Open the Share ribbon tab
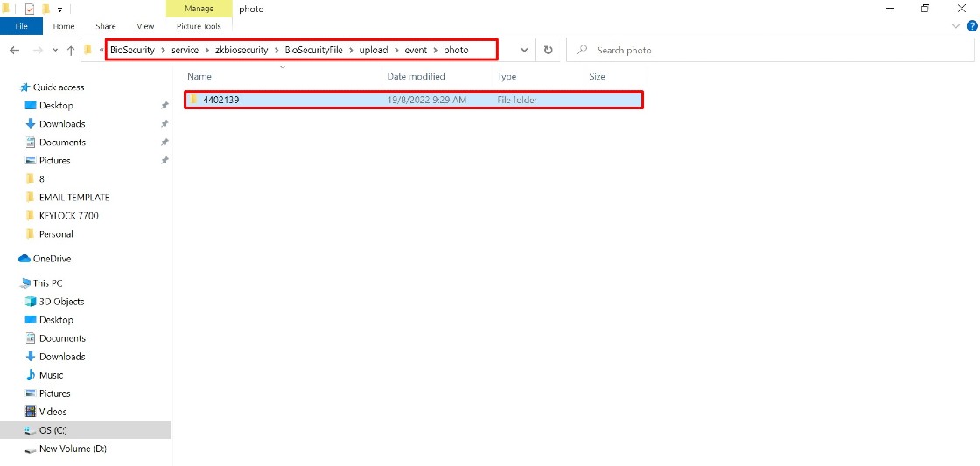Viewport: 980px width, 466px height. (x=106, y=26)
